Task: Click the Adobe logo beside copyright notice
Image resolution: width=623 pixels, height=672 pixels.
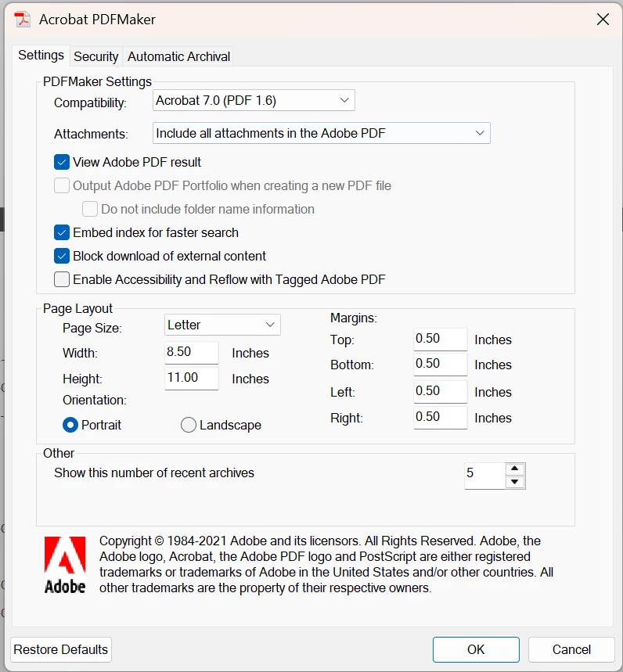Action: 65,565
